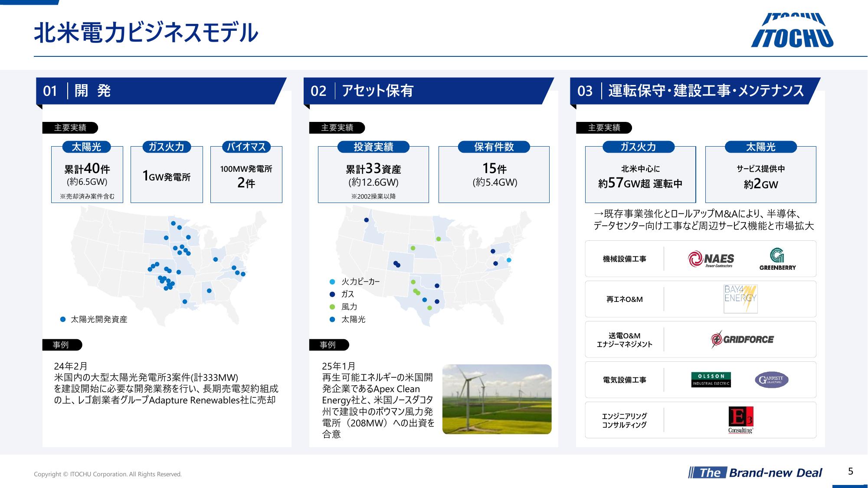This screenshot has height=488, width=868.
Task: Click the 15件 (約5.4GW) text
Action: (x=495, y=174)
